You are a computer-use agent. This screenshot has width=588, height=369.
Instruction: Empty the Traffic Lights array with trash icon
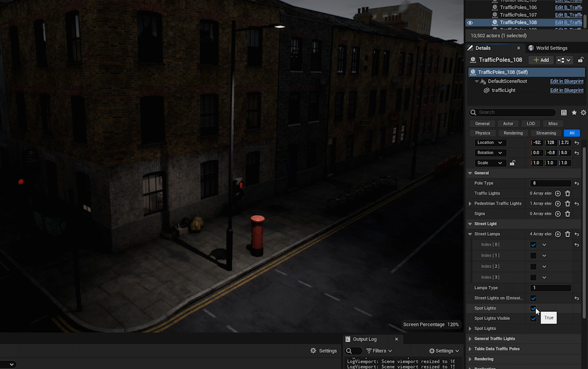[567, 193]
